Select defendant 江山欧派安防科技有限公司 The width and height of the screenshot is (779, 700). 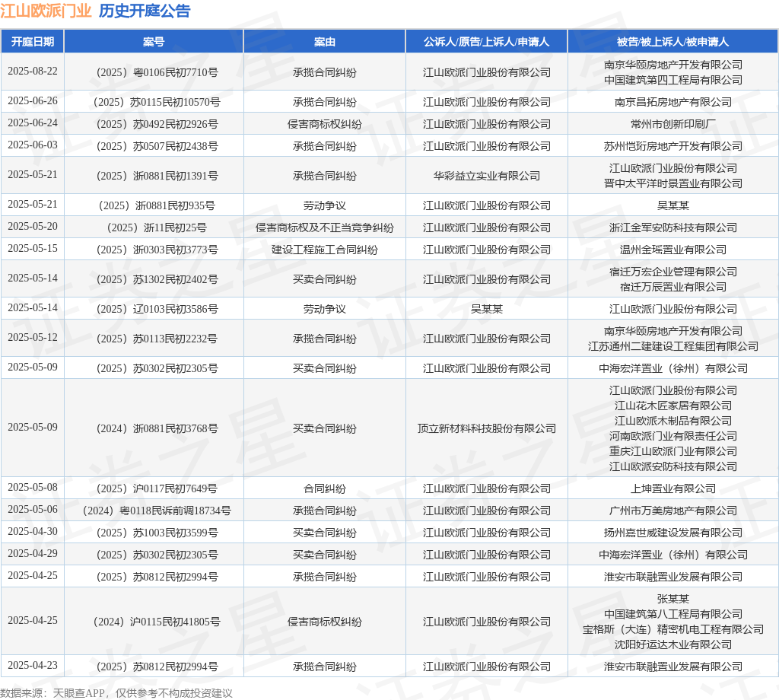tap(673, 466)
